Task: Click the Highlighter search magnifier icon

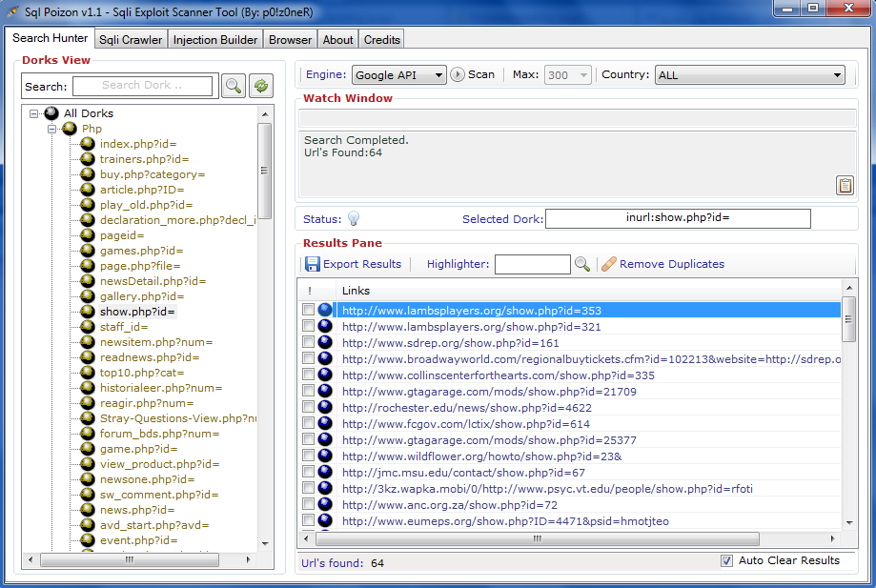Action: point(582,264)
